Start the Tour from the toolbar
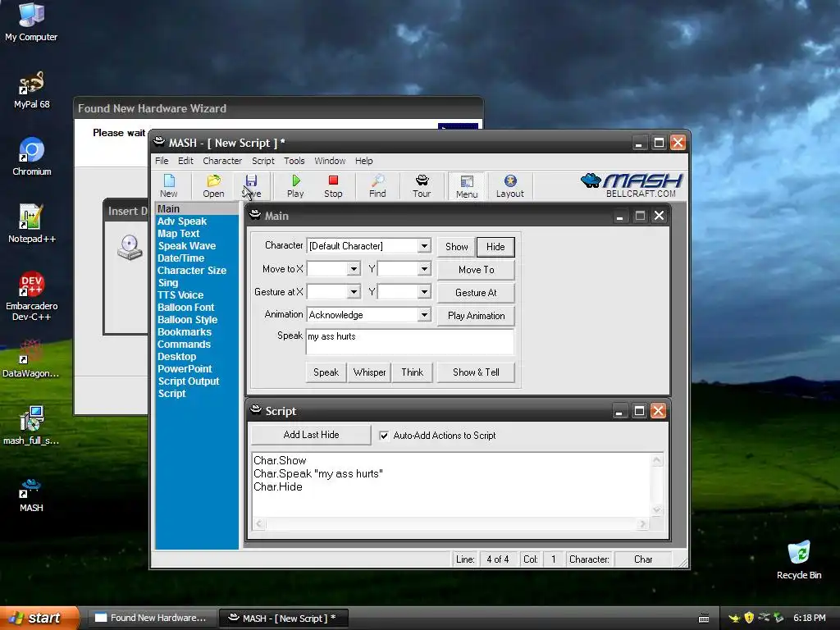The width and height of the screenshot is (840, 630). tap(422, 186)
